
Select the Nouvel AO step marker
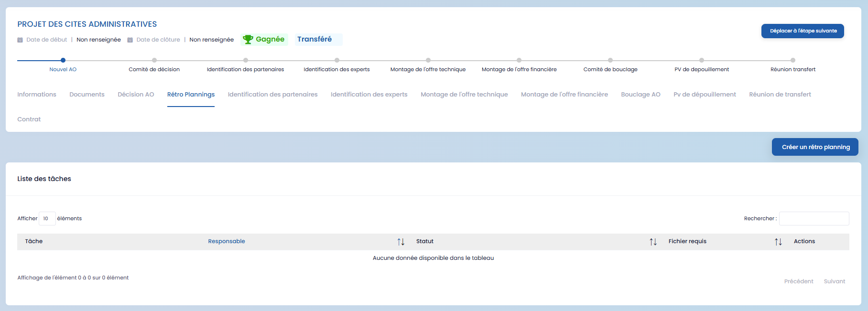click(x=63, y=60)
